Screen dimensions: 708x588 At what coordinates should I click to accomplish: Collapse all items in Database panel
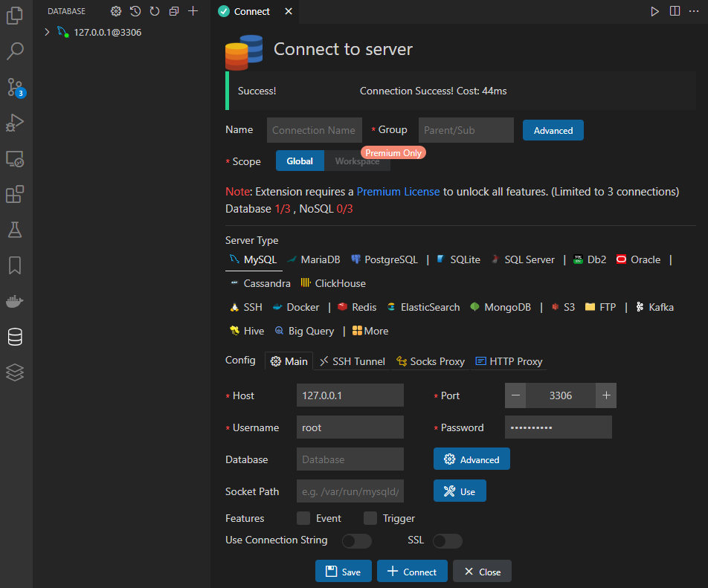(174, 11)
